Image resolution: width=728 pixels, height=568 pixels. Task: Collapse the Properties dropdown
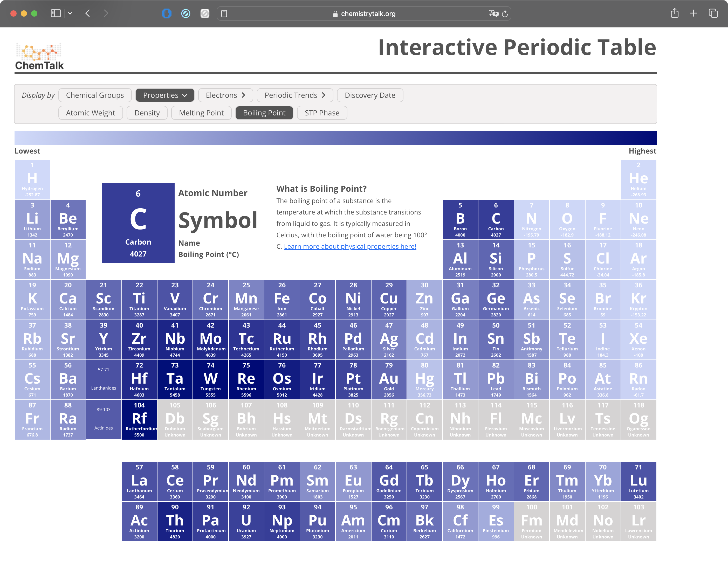[165, 95]
